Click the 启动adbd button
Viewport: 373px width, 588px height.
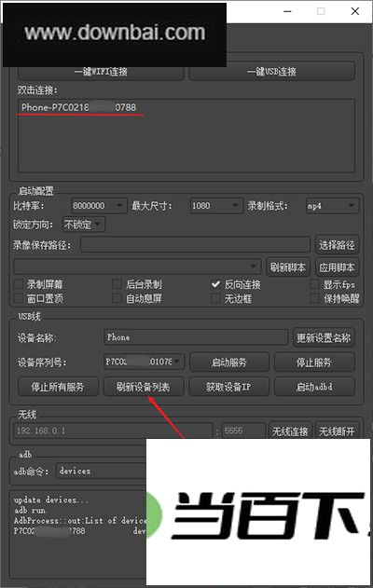tap(314, 387)
